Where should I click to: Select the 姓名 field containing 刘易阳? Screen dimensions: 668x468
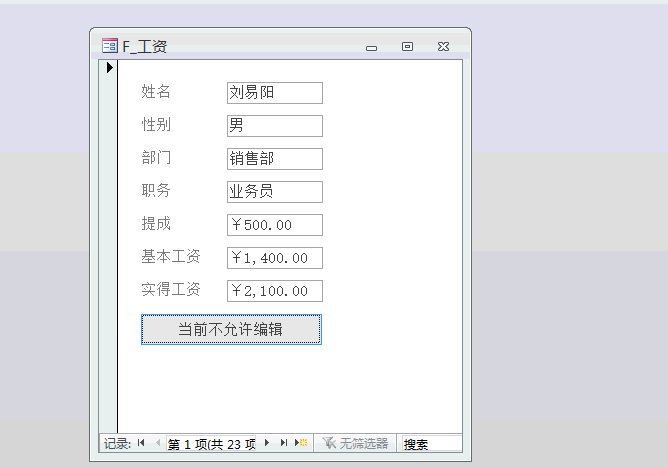coord(274,93)
